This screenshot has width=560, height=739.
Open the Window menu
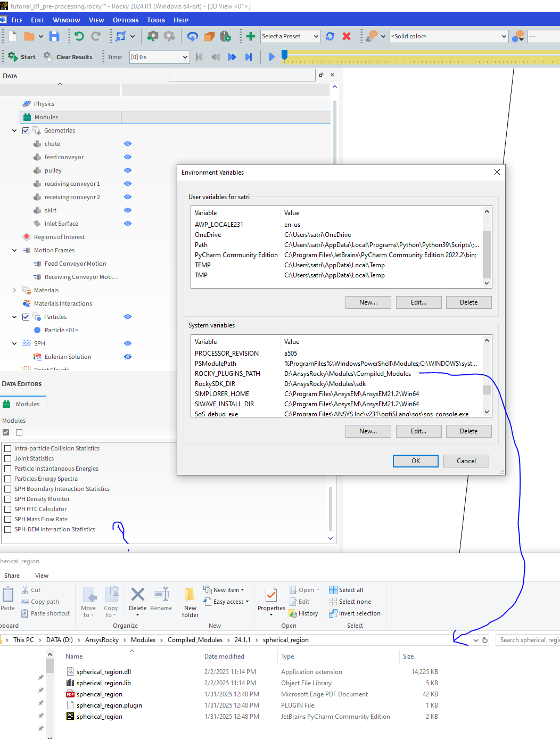(67, 20)
